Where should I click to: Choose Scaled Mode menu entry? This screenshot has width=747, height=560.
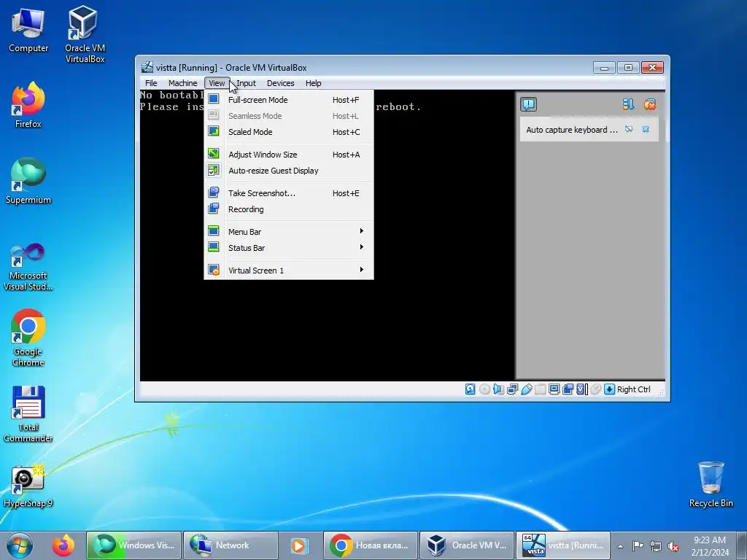[x=289, y=132]
